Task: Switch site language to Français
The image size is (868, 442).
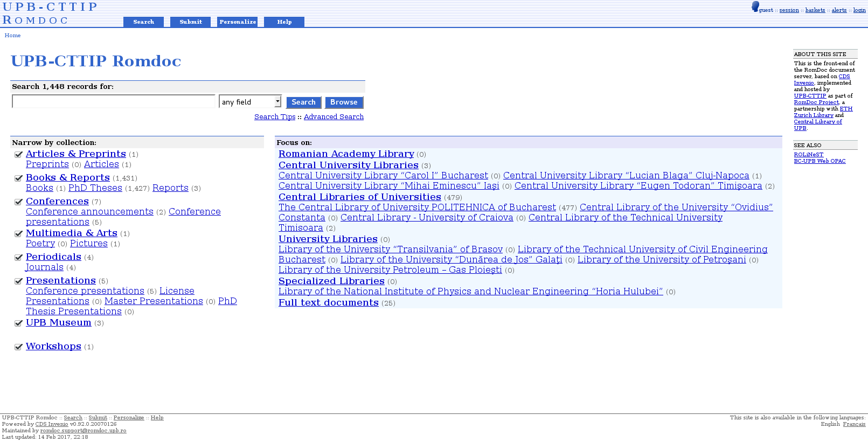Action: [854, 424]
